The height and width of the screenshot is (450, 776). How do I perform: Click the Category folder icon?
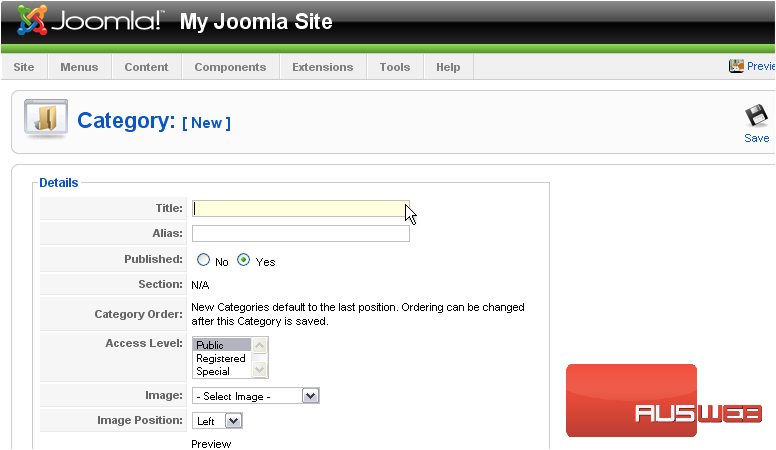(45, 120)
